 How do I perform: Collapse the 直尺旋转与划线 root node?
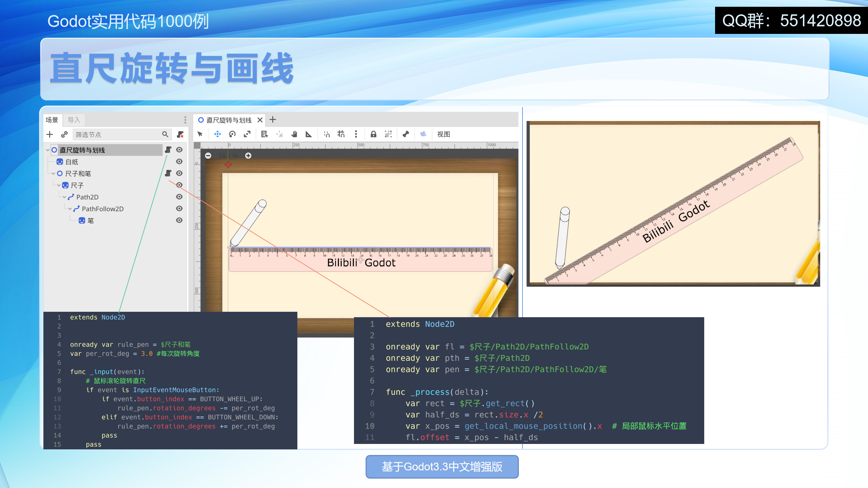pyautogui.click(x=48, y=150)
